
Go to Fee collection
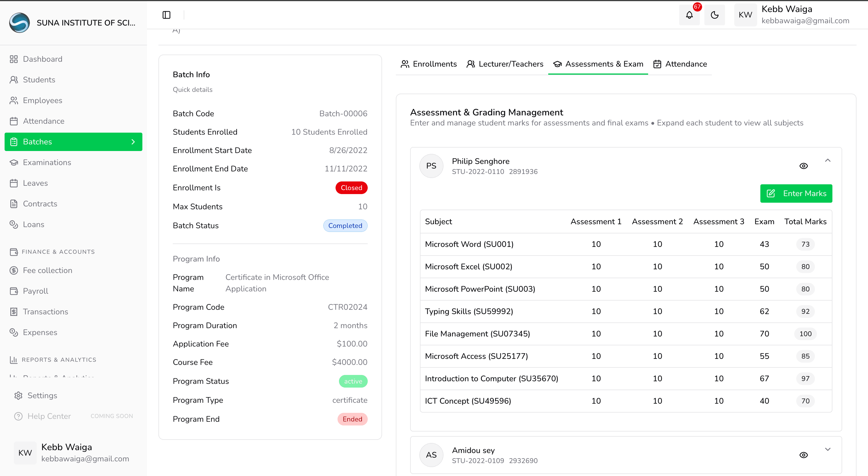[x=48, y=270]
